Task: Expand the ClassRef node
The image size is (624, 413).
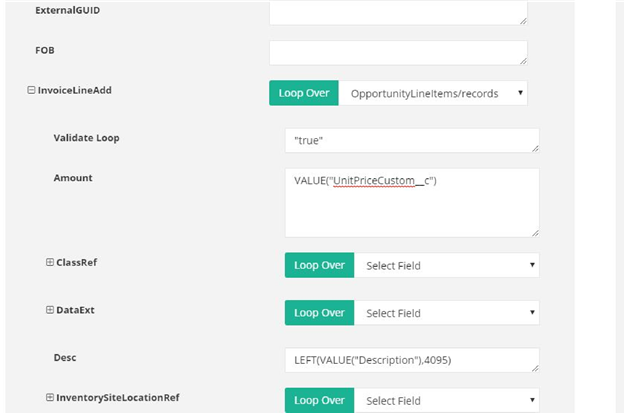Action: coord(49,262)
